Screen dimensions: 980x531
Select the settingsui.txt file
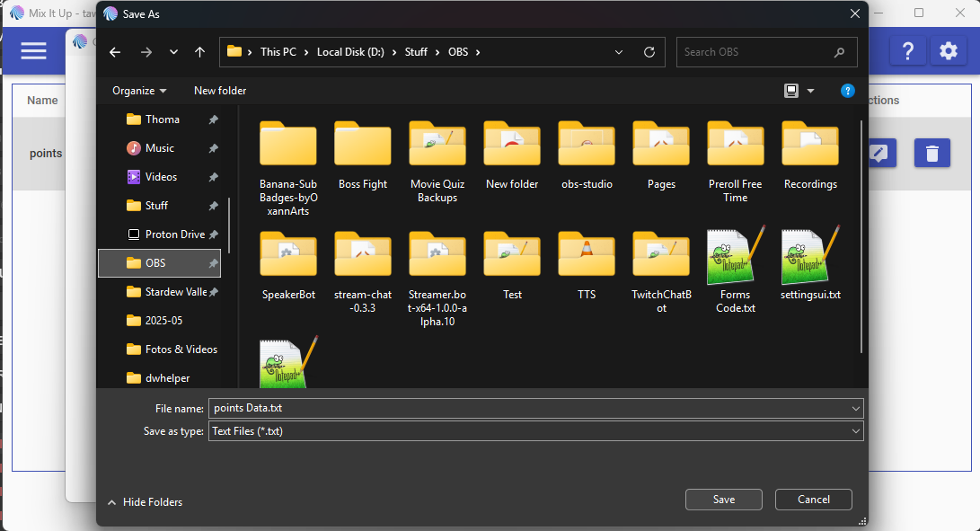click(810, 264)
